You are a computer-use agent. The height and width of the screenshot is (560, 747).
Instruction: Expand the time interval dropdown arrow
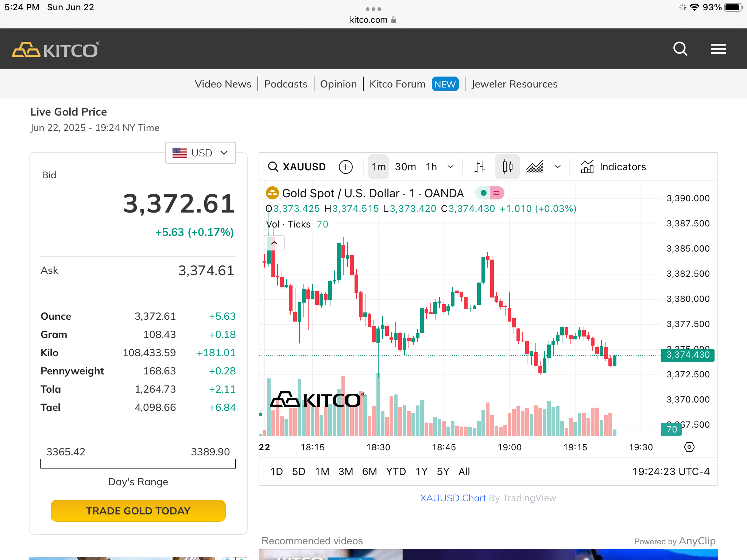[x=450, y=167]
